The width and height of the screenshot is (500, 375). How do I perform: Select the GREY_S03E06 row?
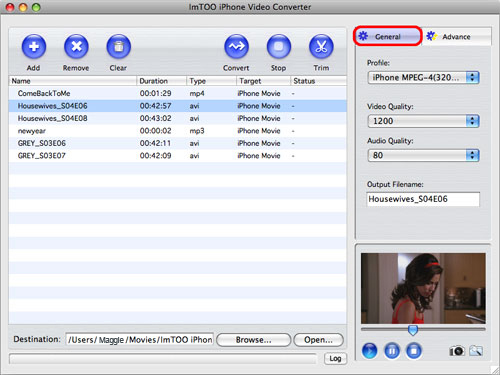[178, 143]
